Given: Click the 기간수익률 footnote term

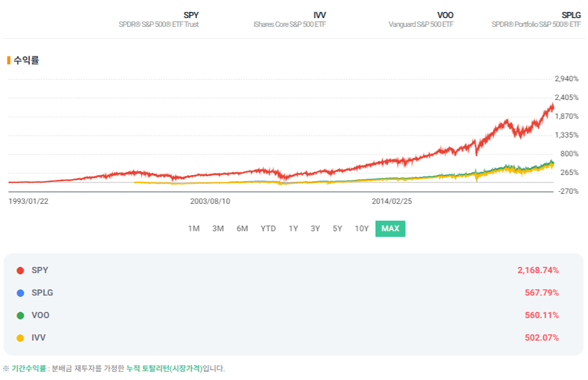Looking at the screenshot, I should coord(29,368).
